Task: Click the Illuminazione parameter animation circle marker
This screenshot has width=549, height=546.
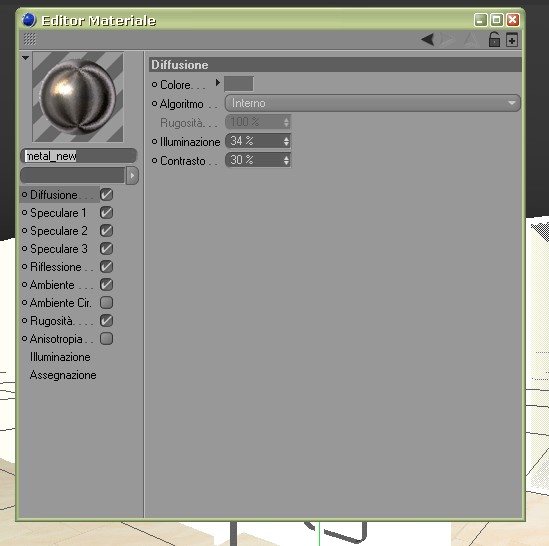Action: coord(154,141)
